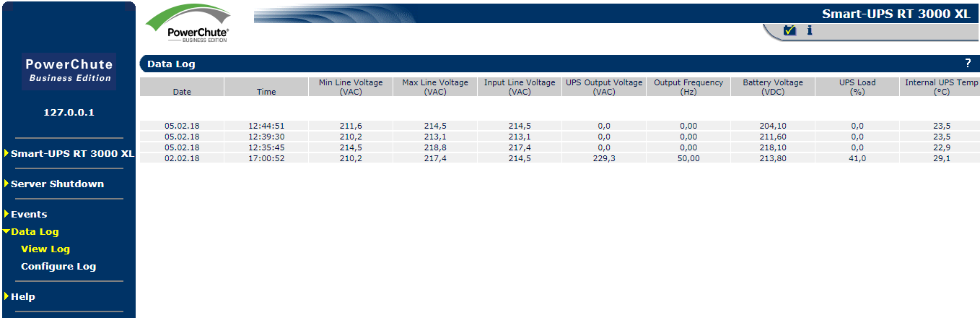Screen dimensions: 980x318
Task: Click the input line voltage 217,4 value
Action: [x=520, y=147]
